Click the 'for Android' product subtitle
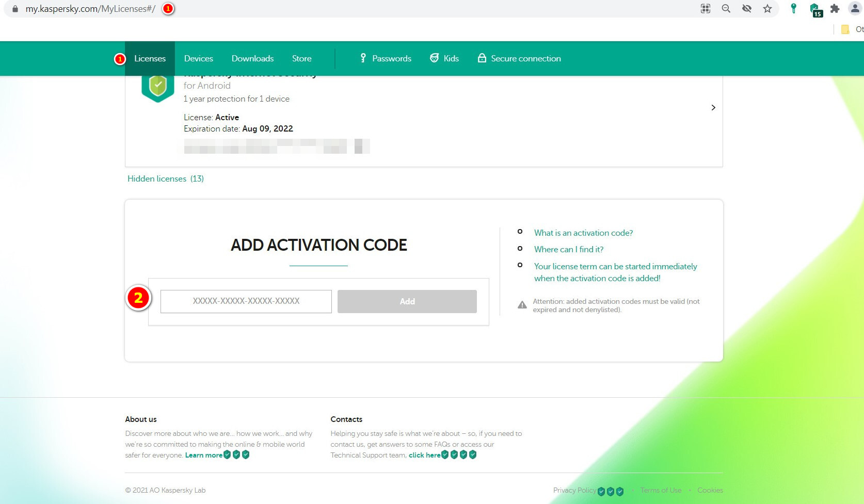Screen dimensions: 864x504 click(x=207, y=86)
